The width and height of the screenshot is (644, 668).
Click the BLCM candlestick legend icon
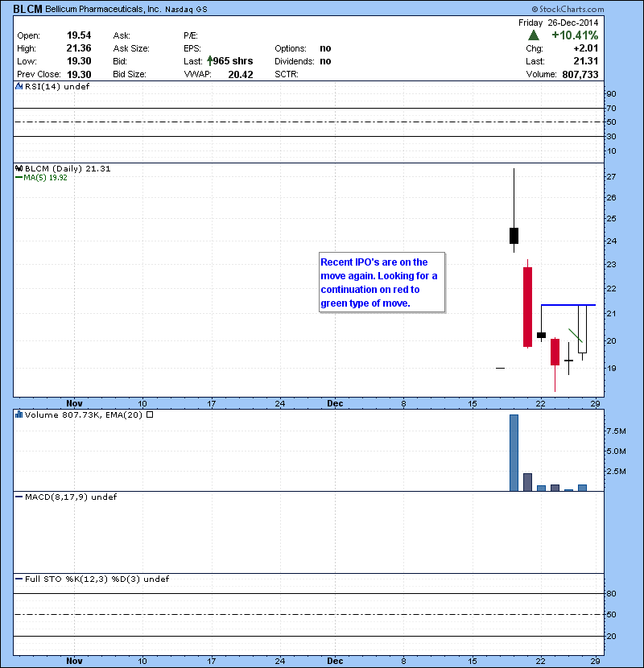pyautogui.click(x=19, y=168)
